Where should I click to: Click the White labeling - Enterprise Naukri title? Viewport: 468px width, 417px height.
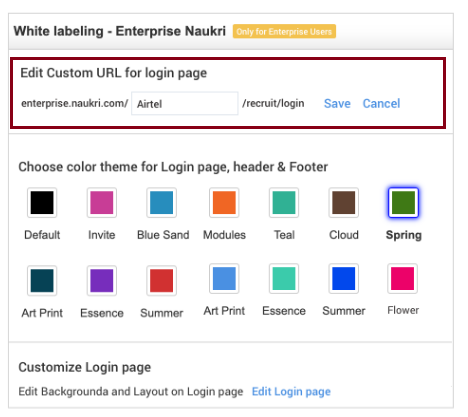click(120, 31)
